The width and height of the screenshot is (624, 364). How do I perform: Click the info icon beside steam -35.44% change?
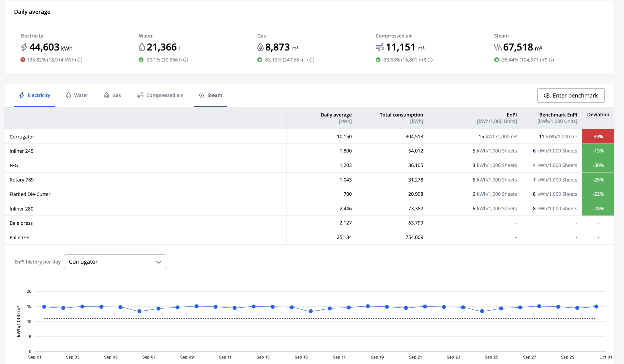pyautogui.click(x=551, y=60)
